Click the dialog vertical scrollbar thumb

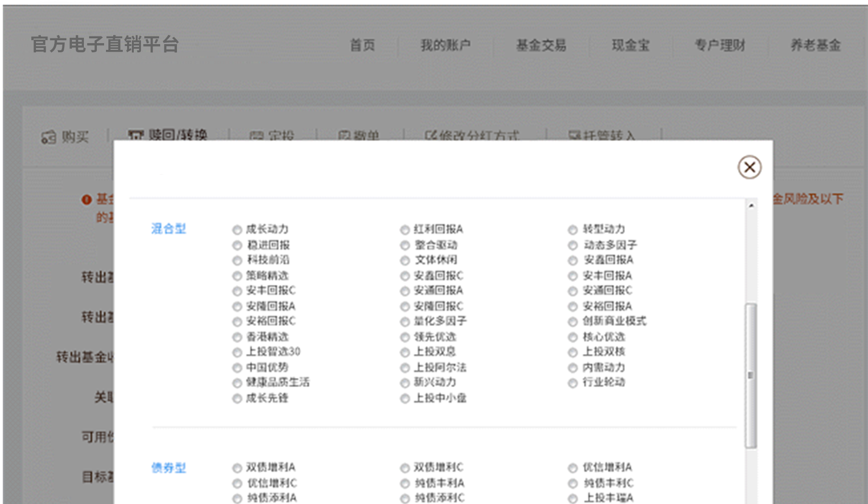[x=751, y=375]
